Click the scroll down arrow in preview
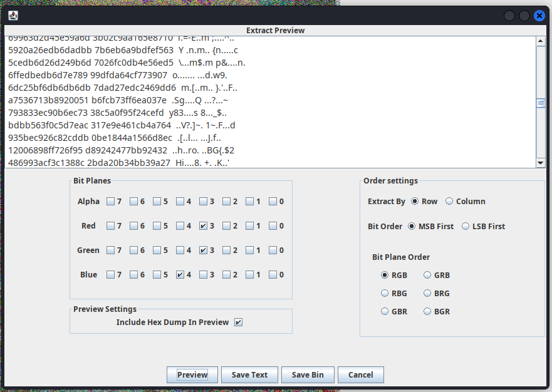552x392 pixels. click(541, 163)
